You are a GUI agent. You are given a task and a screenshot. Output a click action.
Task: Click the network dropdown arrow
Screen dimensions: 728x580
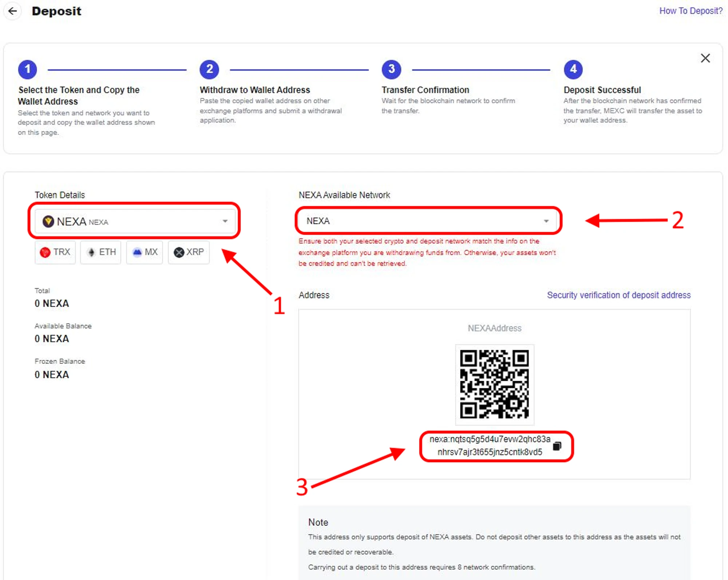(x=546, y=221)
